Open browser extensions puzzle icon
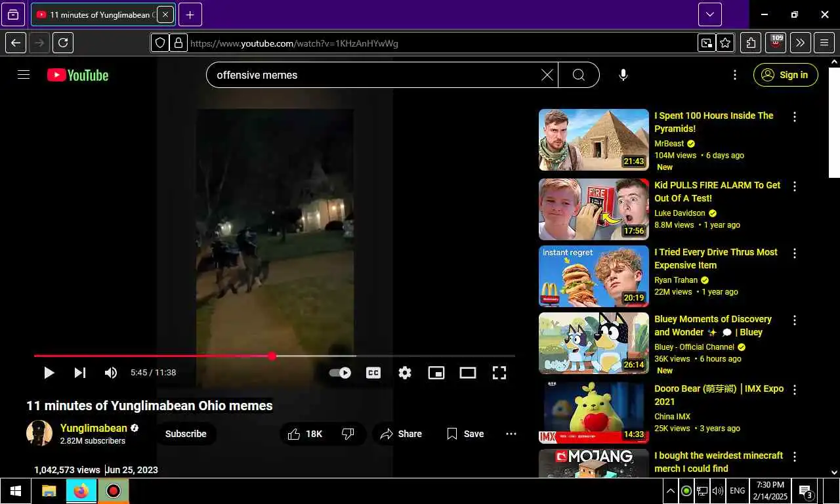The height and width of the screenshot is (504, 840). pos(751,43)
